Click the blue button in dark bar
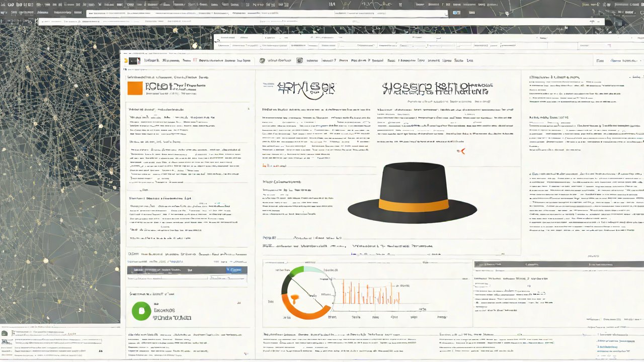This screenshot has width=644, height=362. pos(233,270)
